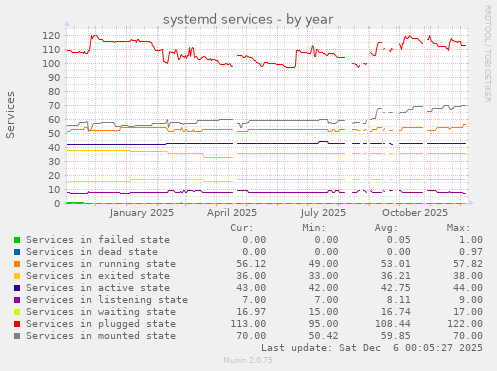Viewport: 497px width, 371px height.
Task: Click 'Services in exited state' legend label
Action: pyautogui.click(x=98, y=276)
